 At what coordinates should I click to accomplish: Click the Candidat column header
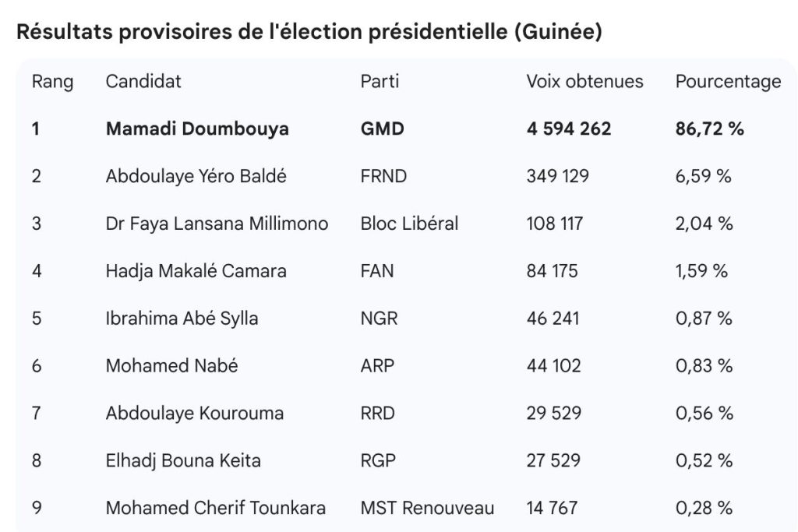tap(143, 82)
